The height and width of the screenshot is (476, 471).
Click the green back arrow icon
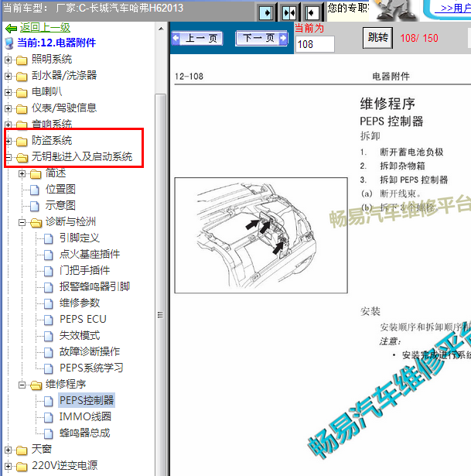point(12,28)
